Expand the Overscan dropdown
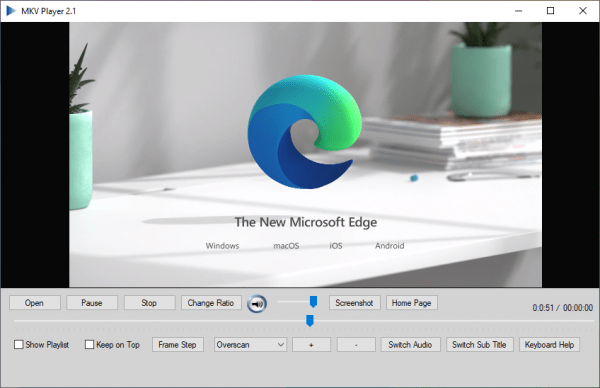Viewport: 600px width, 388px height. (x=250, y=344)
